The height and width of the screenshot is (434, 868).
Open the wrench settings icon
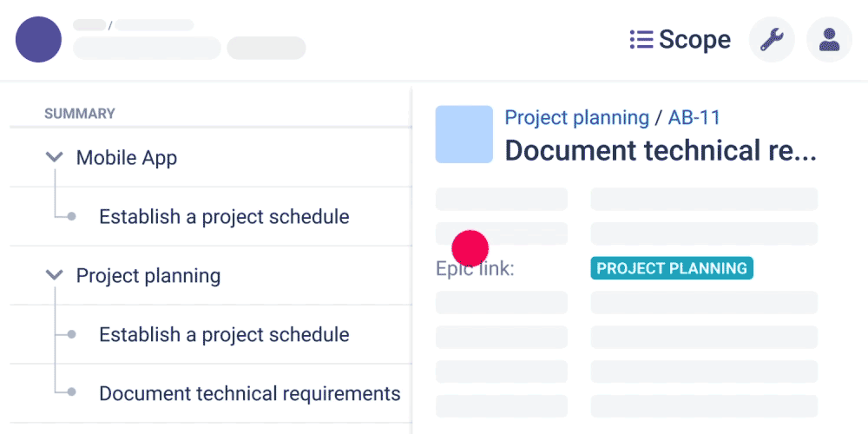coord(772,39)
